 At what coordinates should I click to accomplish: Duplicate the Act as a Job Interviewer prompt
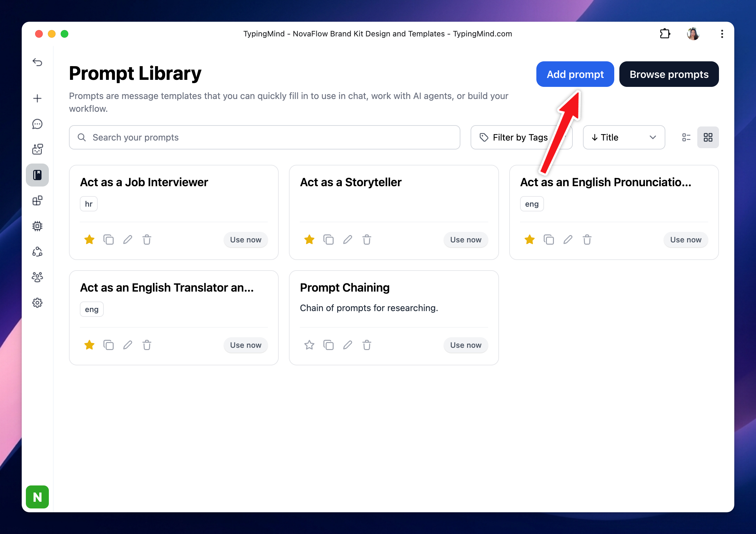click(x=109, y=240)
